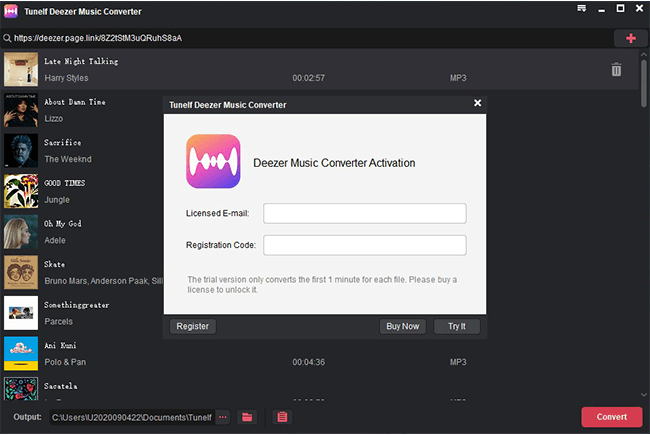
Task: Click the output path text field
Action: pos(132,417)
